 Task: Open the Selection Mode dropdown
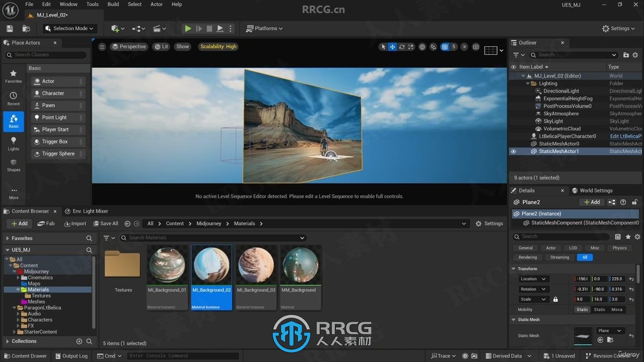click(x=69, y=29)
